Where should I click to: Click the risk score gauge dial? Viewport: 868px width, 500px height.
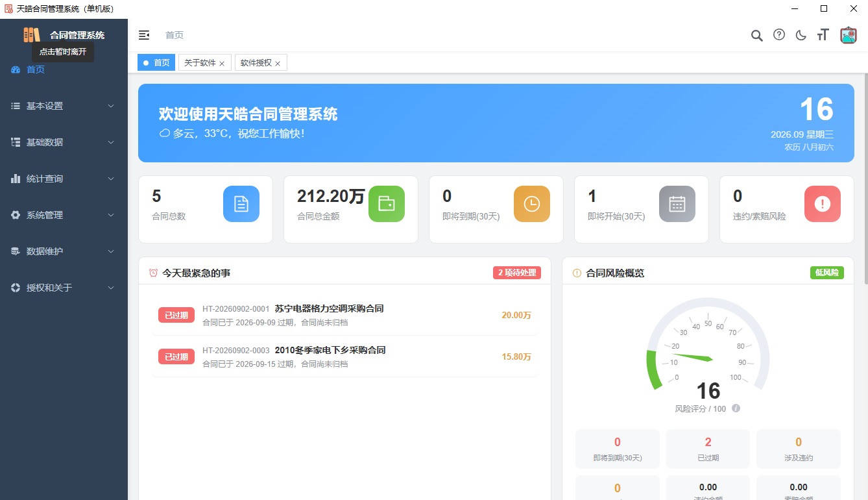pos(708,344)
